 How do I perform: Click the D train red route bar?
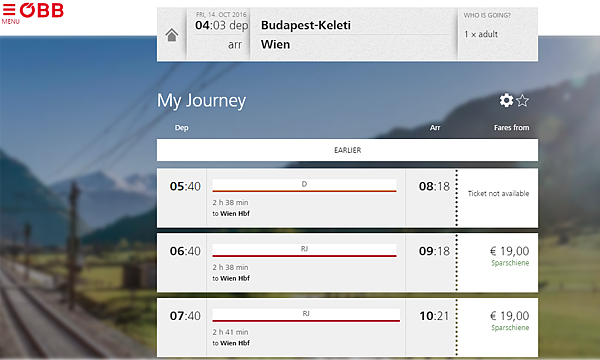pyautogui.click(x=304, y=191)
